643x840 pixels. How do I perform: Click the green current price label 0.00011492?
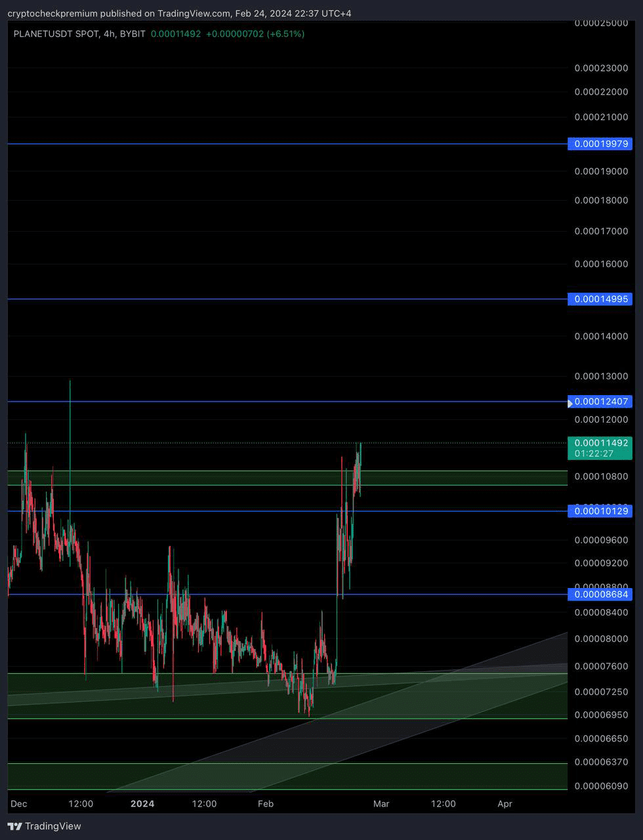pos(601,443)
